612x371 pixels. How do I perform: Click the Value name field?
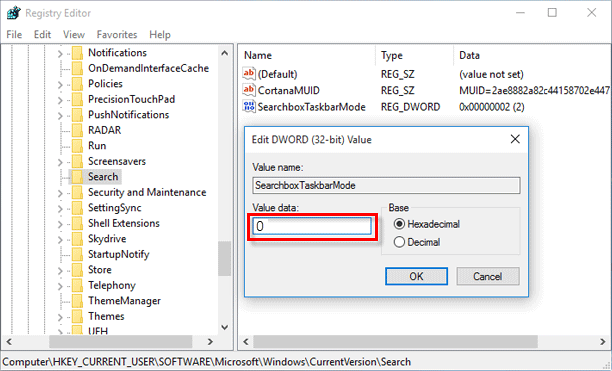[386, 185]
